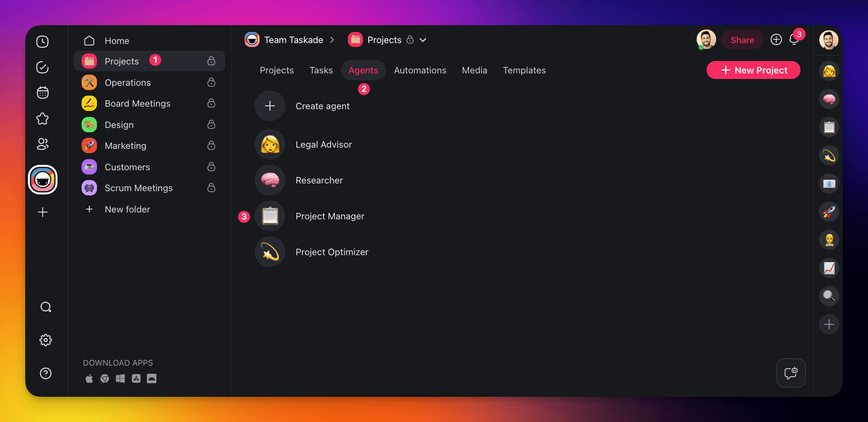
Task: Switch to the Templates tab
Action: pyautogui.click(x=524, y=70)
